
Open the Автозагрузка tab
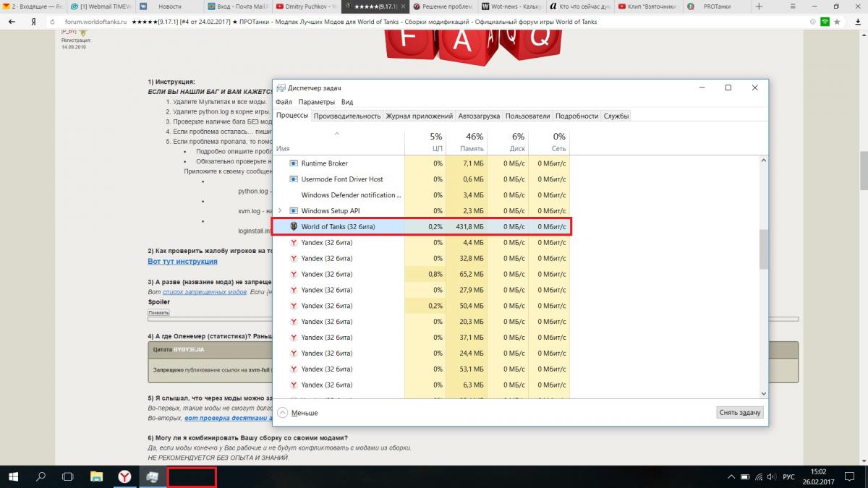[x=480, y=116]
